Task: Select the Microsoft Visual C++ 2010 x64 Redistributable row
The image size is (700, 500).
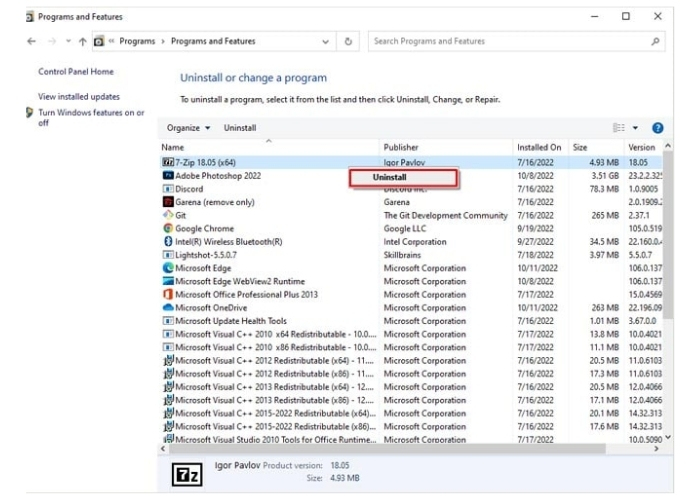Action: (411, 334)
